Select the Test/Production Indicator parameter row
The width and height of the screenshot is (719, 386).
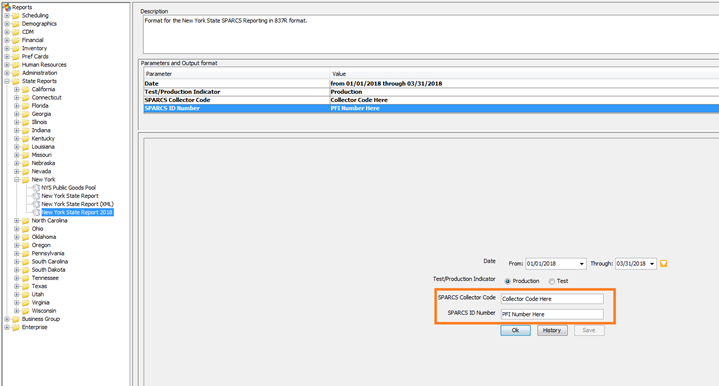[x=431, y=92]
